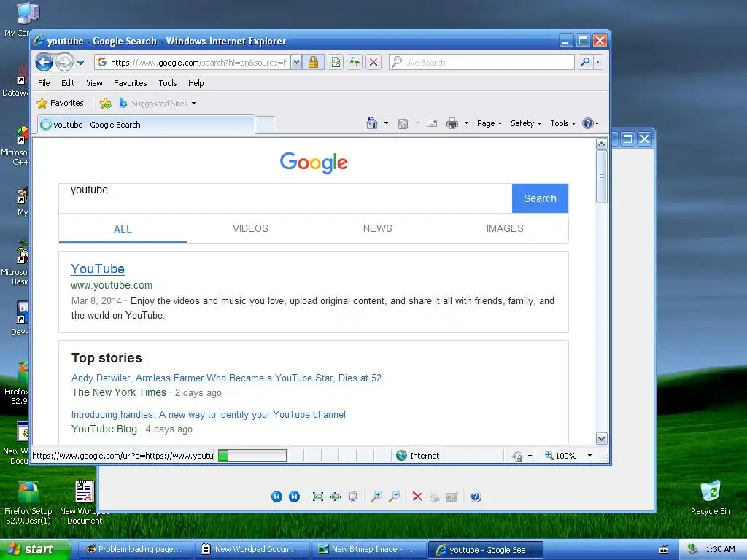
Task: Click Best Fit icon in picture viewer
Action: (318, 497)
